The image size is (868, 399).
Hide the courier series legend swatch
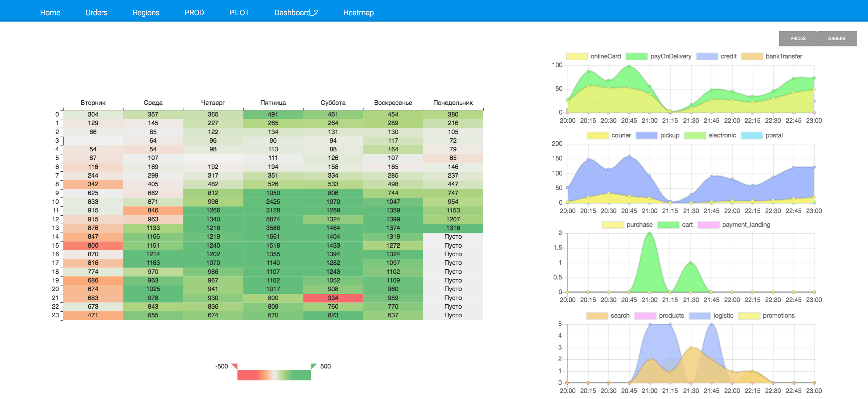pyautogui.click(x=597, y=136)
